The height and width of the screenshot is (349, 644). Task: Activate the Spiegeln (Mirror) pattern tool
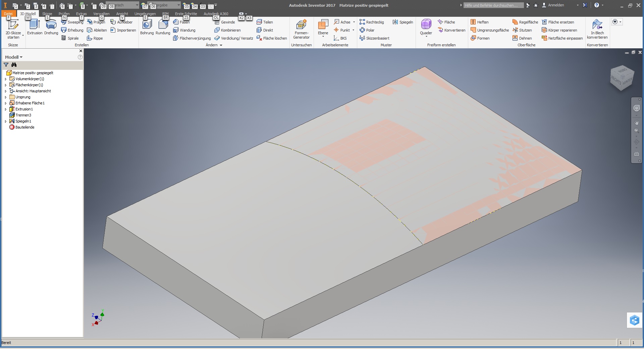pos(402,22)
